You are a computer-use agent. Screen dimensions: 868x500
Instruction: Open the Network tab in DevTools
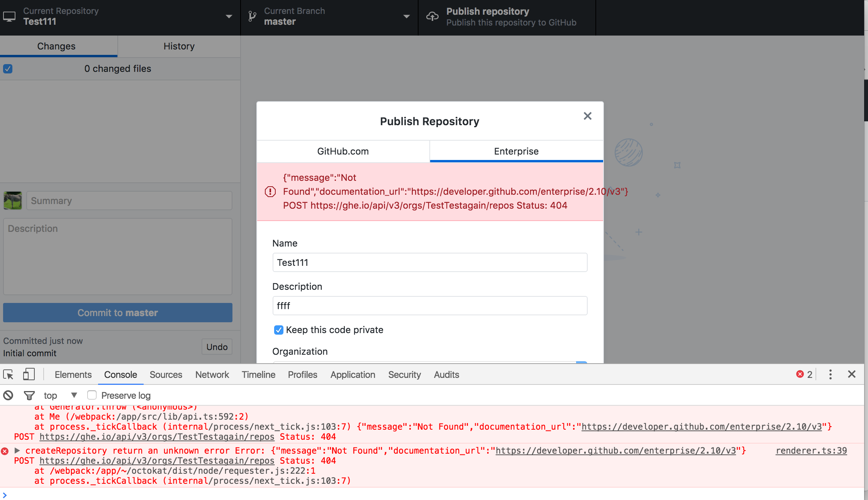(x=212, y=374)
